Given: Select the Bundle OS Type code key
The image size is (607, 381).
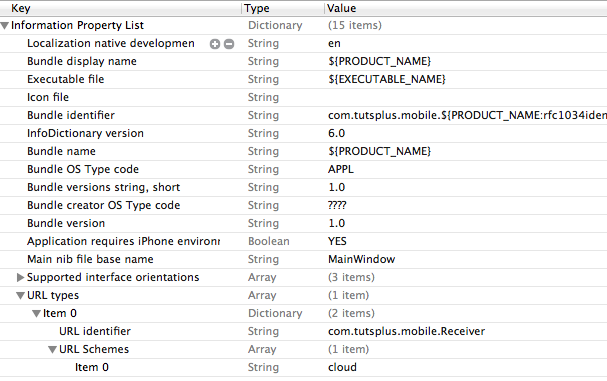Looking at the screenshot, I should click(x=83, y=170).
